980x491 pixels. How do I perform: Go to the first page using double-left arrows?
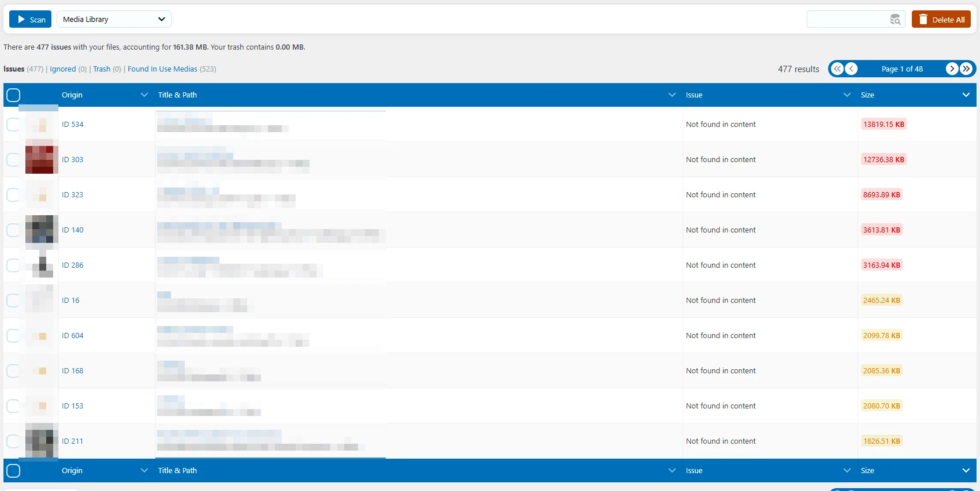837,69
